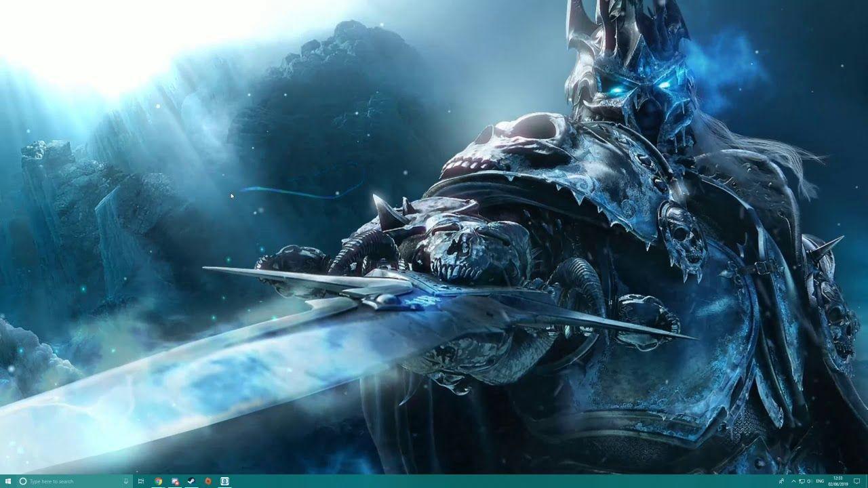Open the clock and calendar flyout
The height and width of the screenshot is (488, 868).
[839, 481]
